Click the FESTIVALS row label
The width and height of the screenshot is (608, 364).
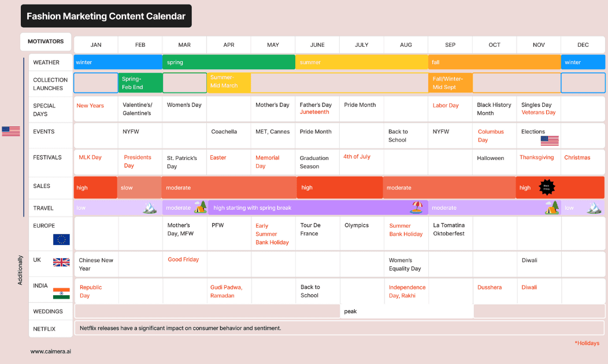47,157
